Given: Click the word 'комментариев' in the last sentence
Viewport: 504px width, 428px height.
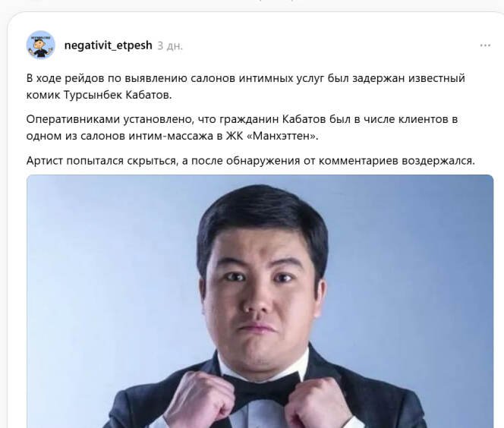Looking at the screenshot, I should [358, 161].
